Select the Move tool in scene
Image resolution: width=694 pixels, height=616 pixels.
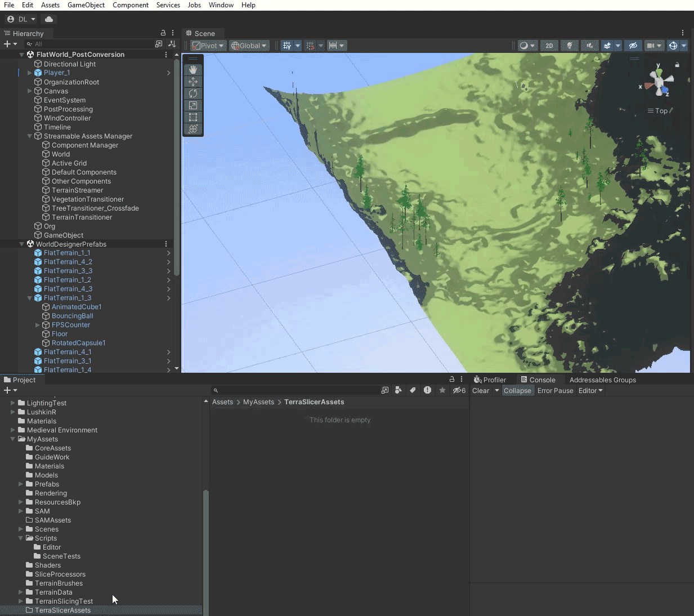[x=193, y=82]
